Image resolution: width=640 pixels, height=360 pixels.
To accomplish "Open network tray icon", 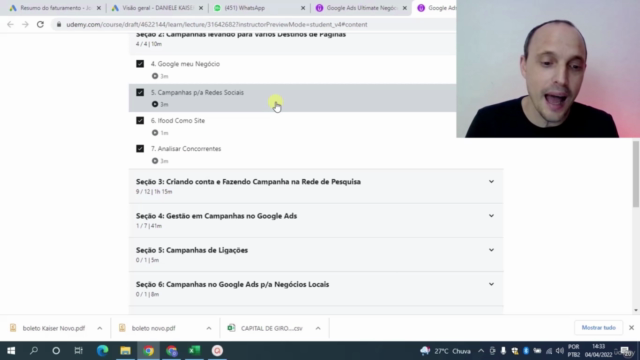I will (549, 351).
